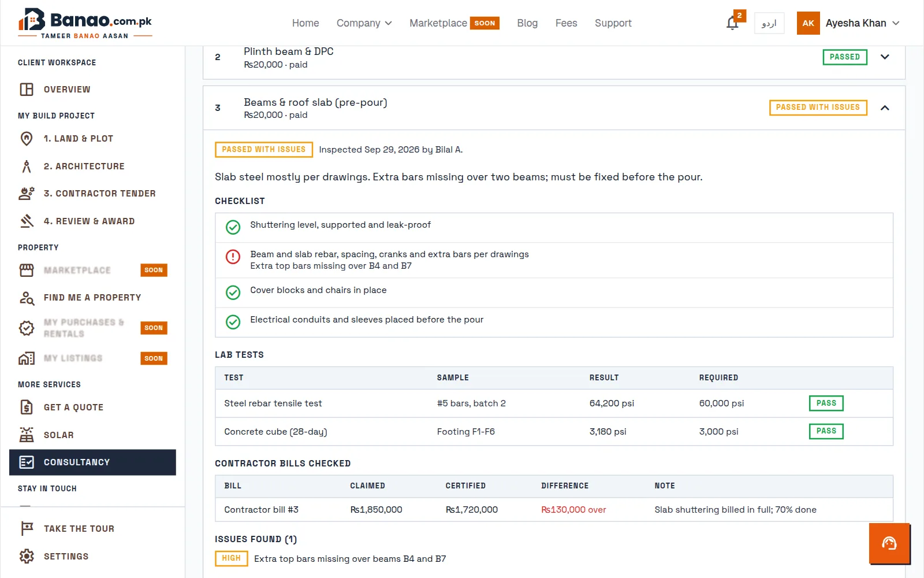Open the Blog page

pyautogui.click(x=527, y=23)
